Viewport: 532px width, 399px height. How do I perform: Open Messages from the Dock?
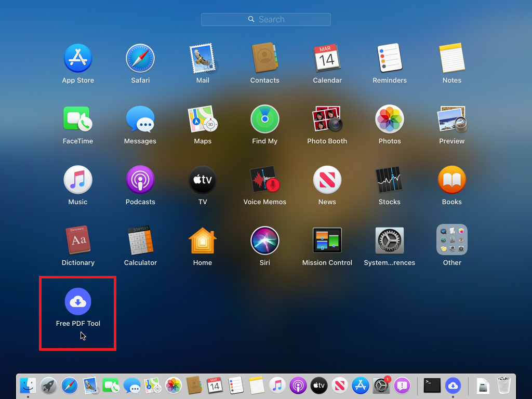point(131,386)
